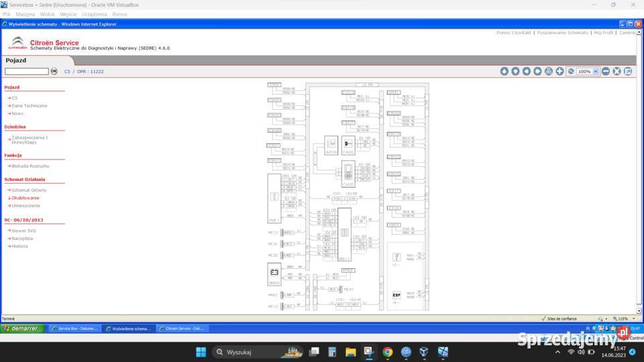Open the Schemat Główny link
The width and height of the screenshot is (644, 362).
coord(29,190)
